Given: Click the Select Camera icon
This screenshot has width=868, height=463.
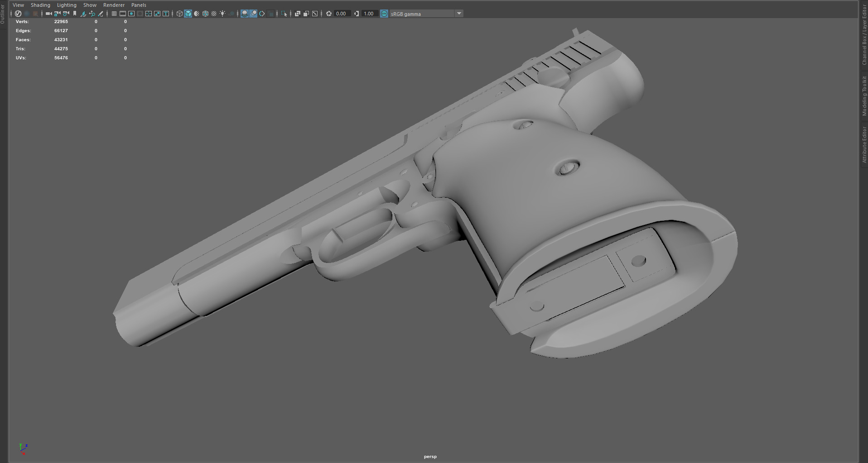Looking at the screenshot, I should point(49,14).
